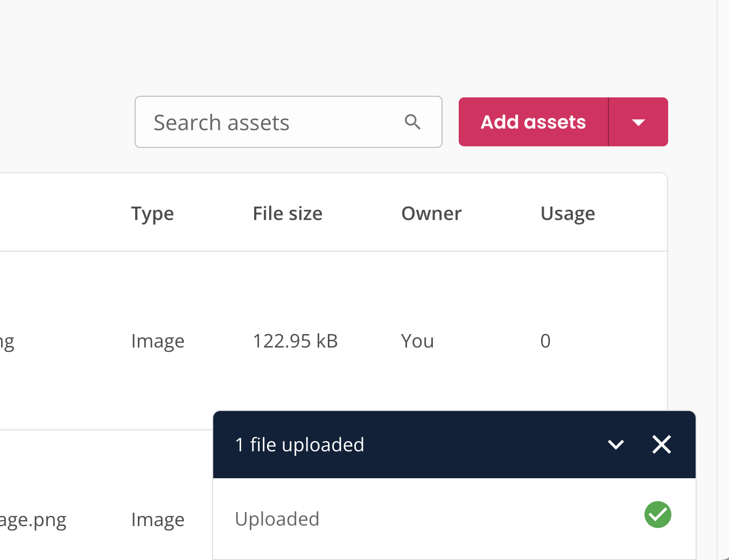Screen dimensions: 729x560
Task: Click the Owner column header
Action: (431, 214)
